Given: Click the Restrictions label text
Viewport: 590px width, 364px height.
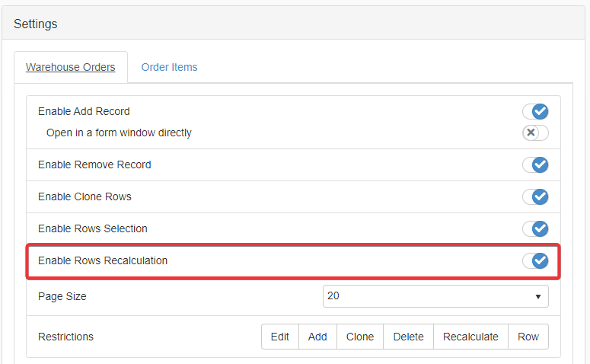Looking at the screenshot, I should coord(66,337).
